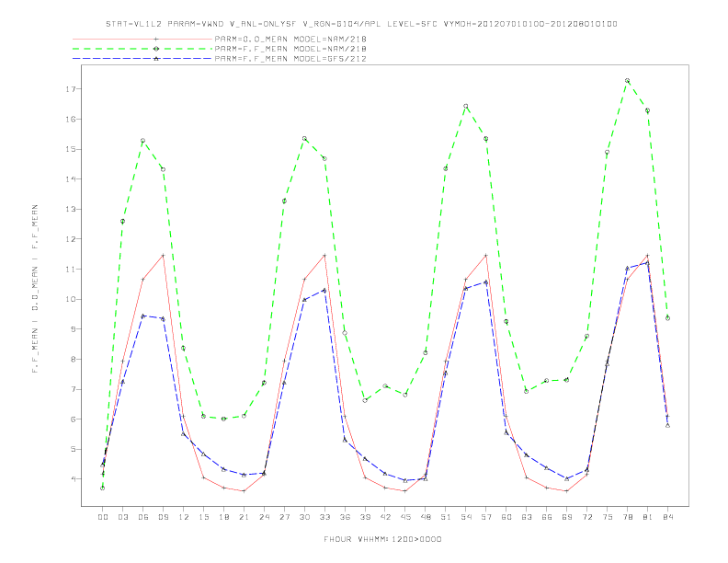Click blue GFS triangle marker at hour 45
The width and height of the screenshot is (728, 563).
click(x=405, y=480)
